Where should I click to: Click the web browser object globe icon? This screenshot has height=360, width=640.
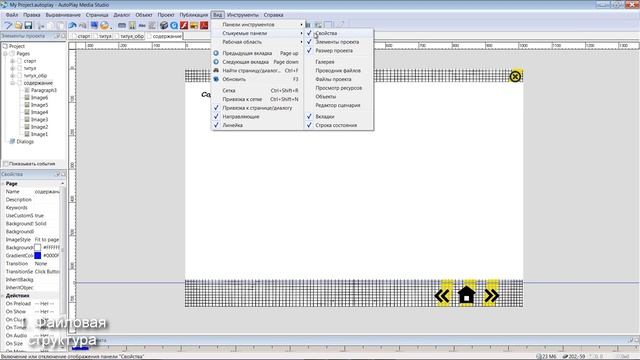(105, 25)
